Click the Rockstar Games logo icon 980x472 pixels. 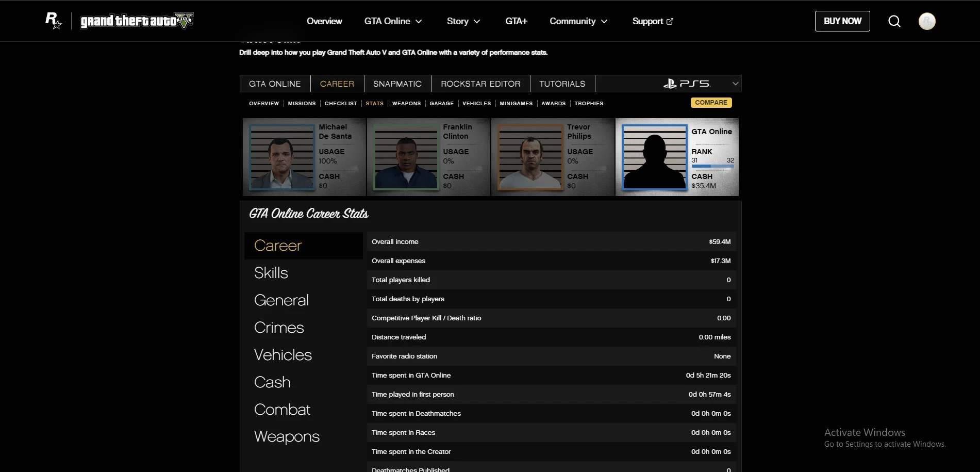[x=53, y=21]
